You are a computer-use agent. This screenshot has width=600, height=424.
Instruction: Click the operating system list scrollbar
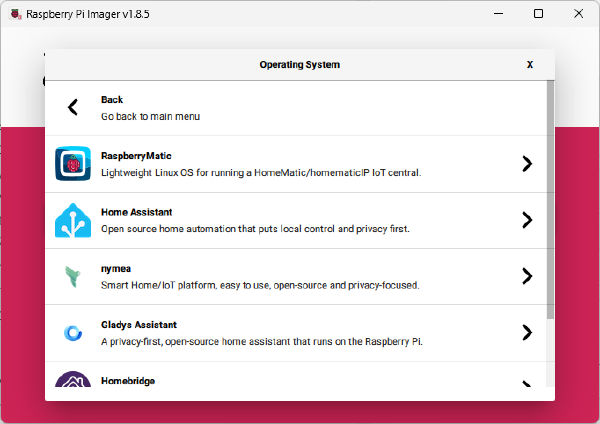(x=549, y=200)
